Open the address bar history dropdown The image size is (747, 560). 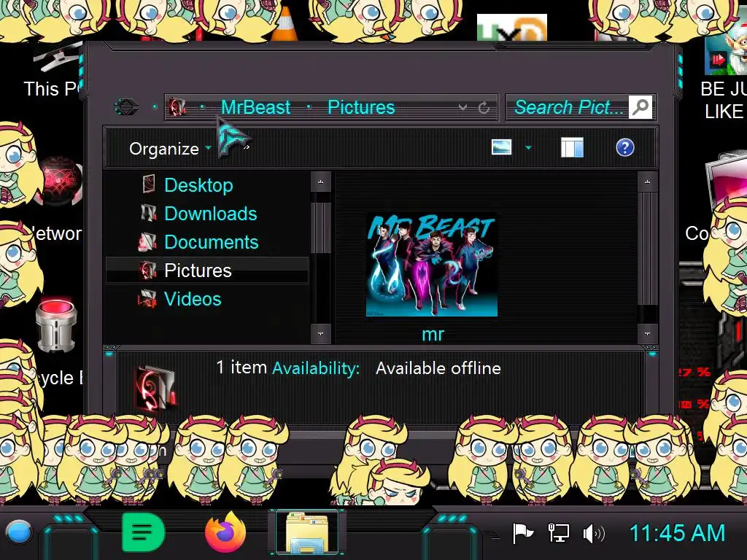[x=462, y=107]
